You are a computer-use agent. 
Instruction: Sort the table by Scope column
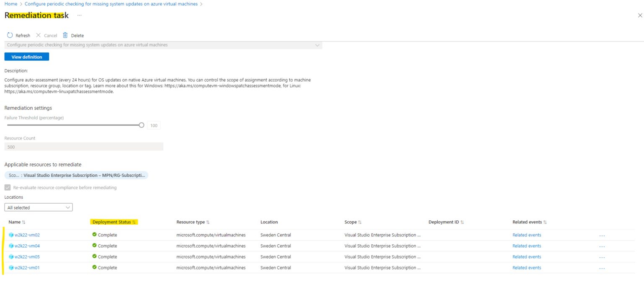pos(353,222)
